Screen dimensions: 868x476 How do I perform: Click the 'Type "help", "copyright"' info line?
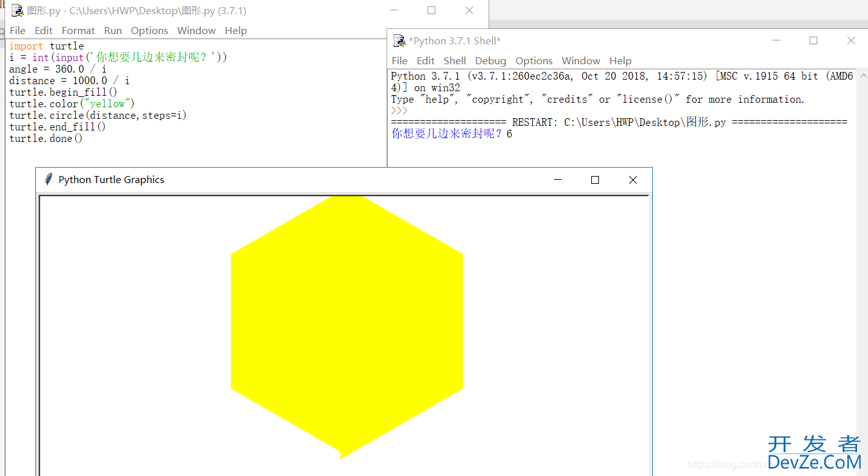pyautogui.click(x=598, y=99)
